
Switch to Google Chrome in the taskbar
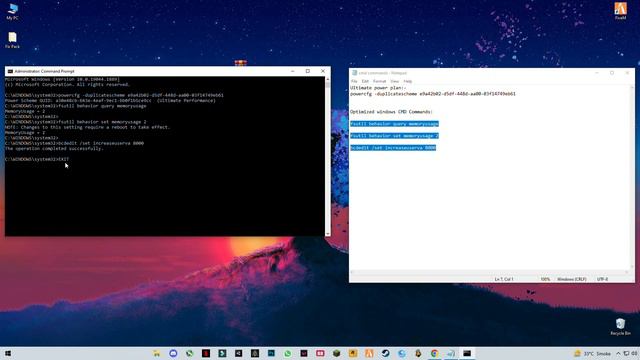(434, 353)
